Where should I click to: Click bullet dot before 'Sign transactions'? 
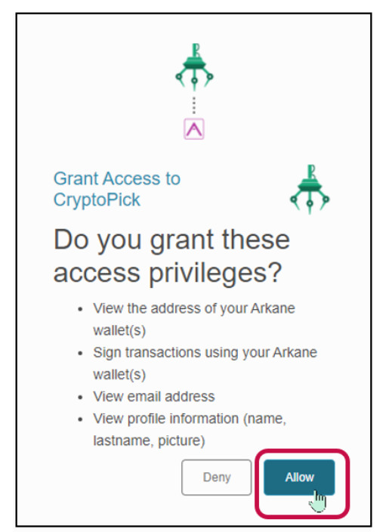coord(80,353)
